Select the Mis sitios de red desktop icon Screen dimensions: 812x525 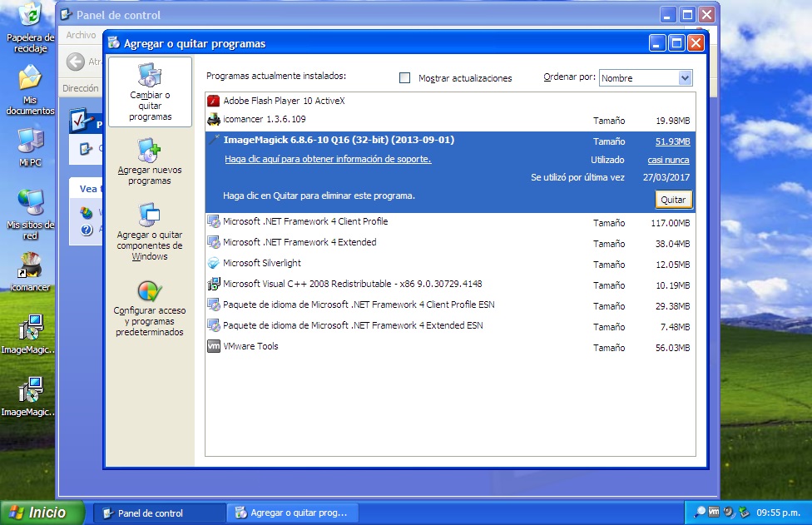[x=30, y=215]
